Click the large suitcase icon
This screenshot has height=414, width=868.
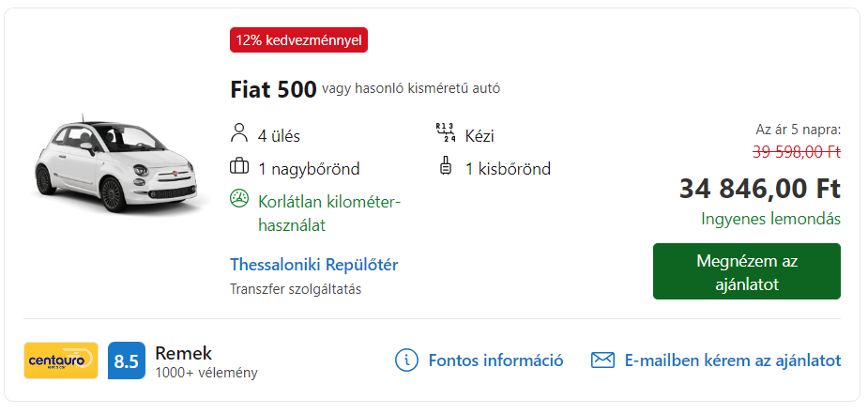(239, 166)
